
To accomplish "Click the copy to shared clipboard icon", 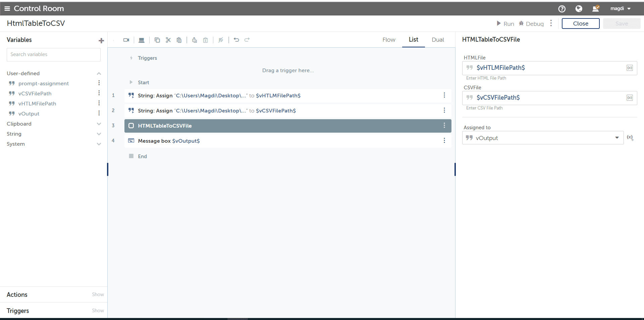I will [x=195, y=40].
